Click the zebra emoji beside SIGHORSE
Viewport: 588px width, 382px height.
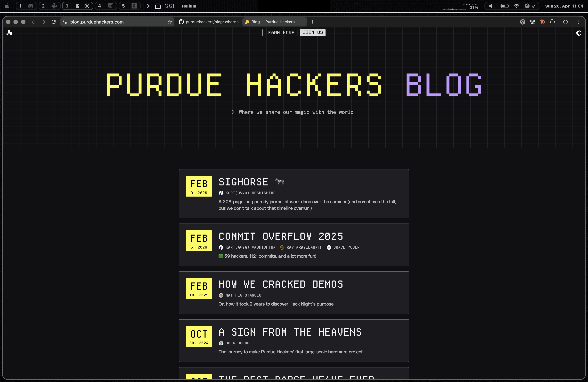point(280,182)
